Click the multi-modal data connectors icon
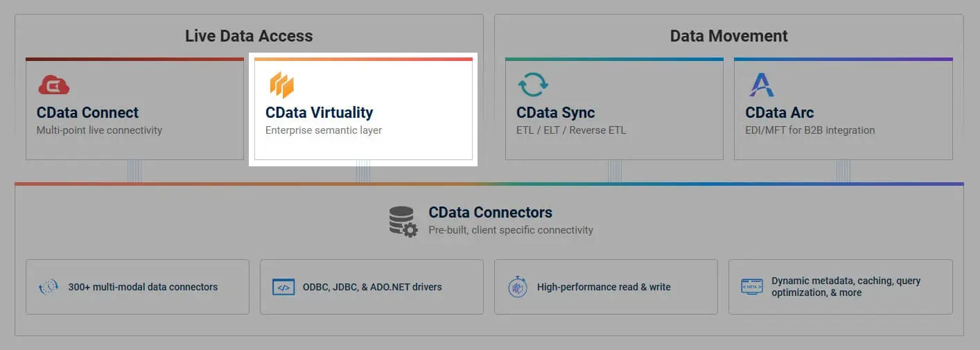The width and height of the screenshot is (980, 350). click(x=49, y=287)
